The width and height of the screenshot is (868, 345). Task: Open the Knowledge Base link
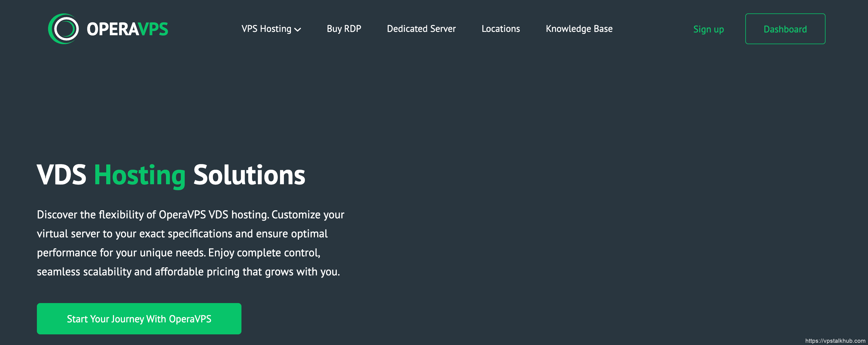pyautogui.click(x=579, y=29)
